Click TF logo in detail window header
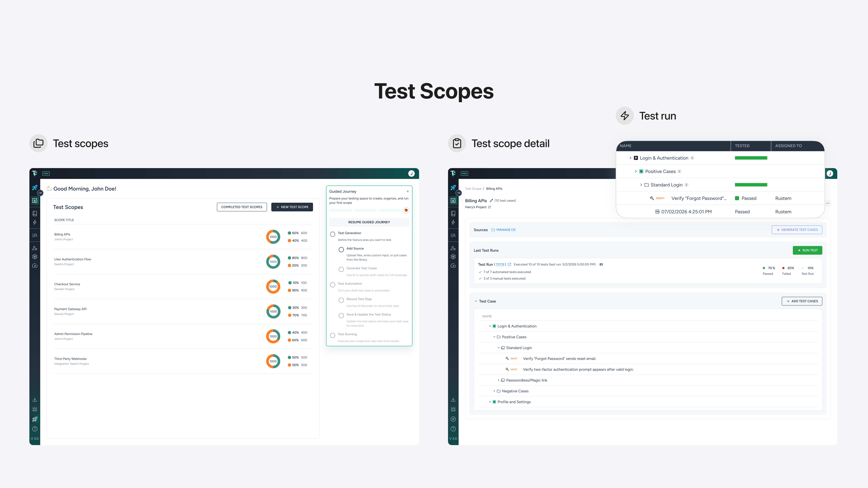Image resolution: width=868 pixels, height=488 pixels. tap(453, 173)
